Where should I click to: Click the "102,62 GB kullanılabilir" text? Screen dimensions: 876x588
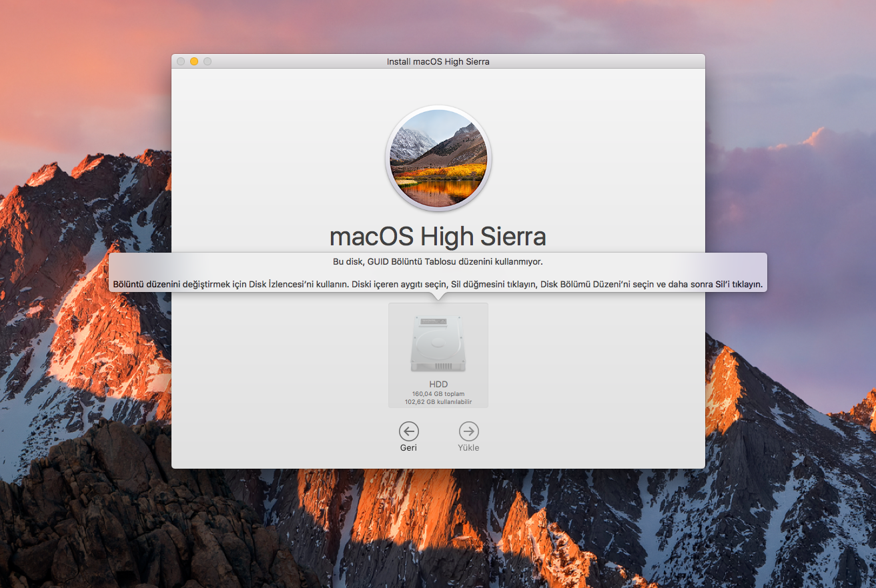pyautogui.click(x=438, y=402)
